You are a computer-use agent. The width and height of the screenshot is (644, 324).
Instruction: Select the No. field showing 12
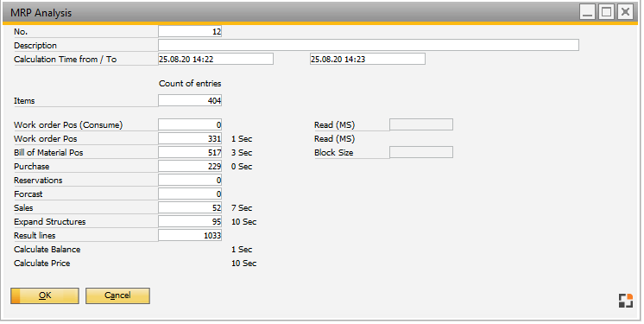[190, 32]
